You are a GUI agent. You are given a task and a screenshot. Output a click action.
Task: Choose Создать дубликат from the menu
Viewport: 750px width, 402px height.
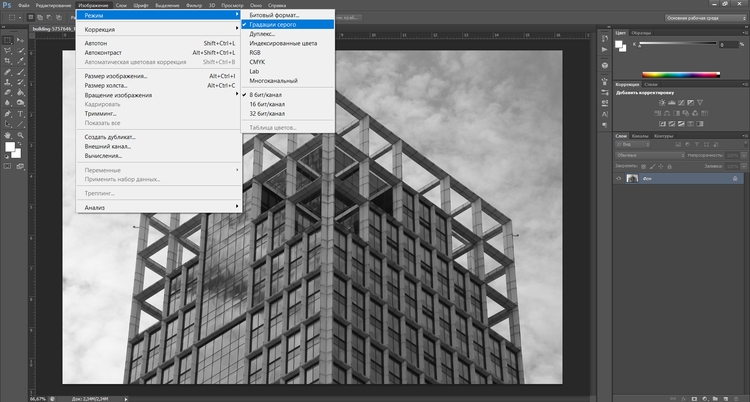click(110, 137)
